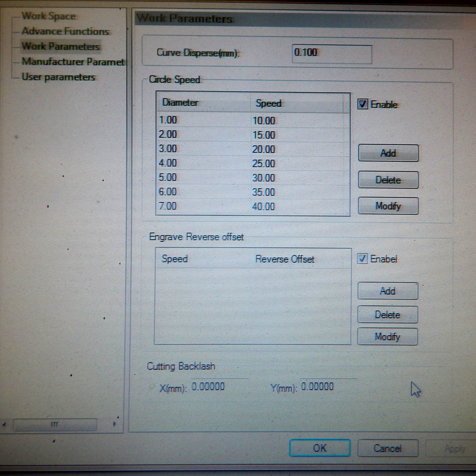Click the Curve Disperse input field
The height and width of the screenshot is (476, 476).
pyautogui.click(x=332, y=54)
